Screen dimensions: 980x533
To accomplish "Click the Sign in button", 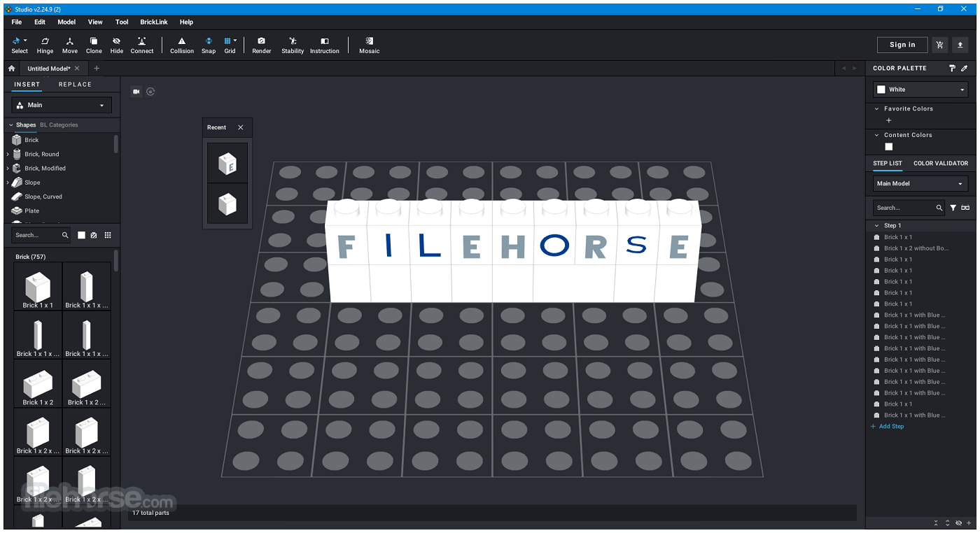I will (902, 45).
